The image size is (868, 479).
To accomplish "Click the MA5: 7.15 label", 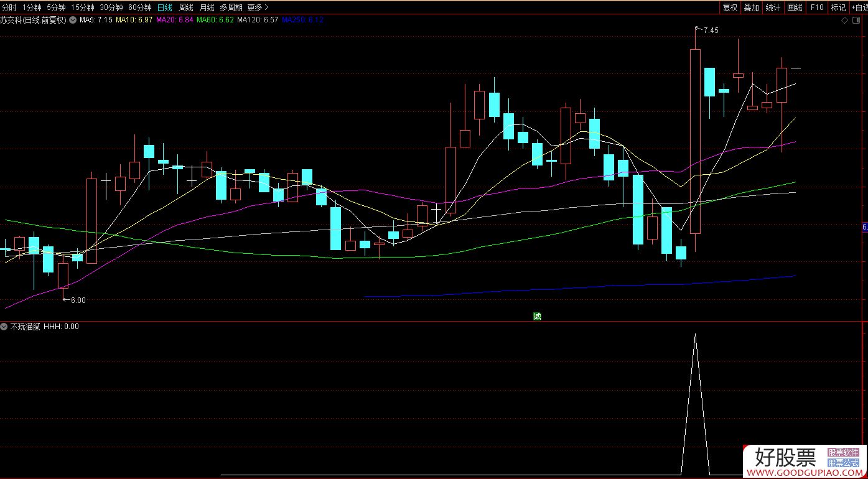I will click(x=96, y=20).
